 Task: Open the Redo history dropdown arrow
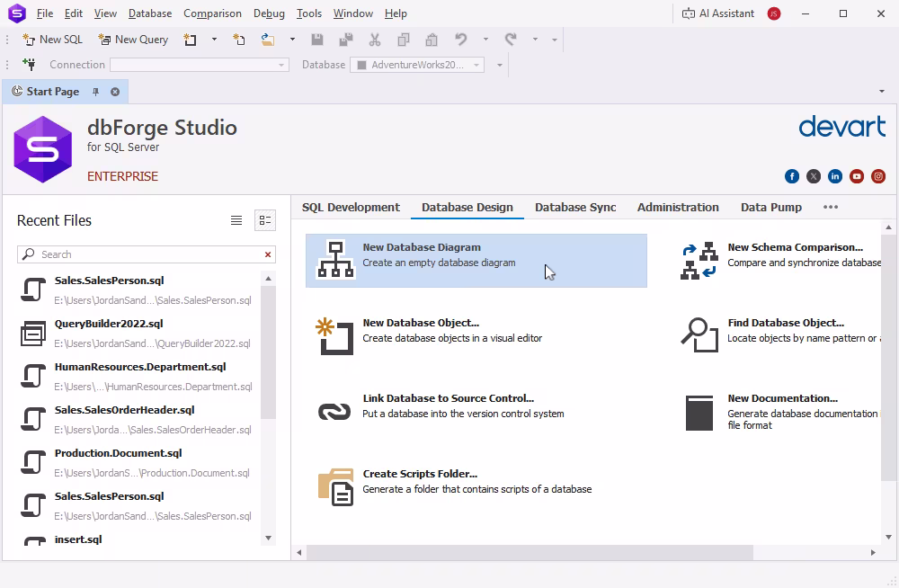click(x=535, y=40)
